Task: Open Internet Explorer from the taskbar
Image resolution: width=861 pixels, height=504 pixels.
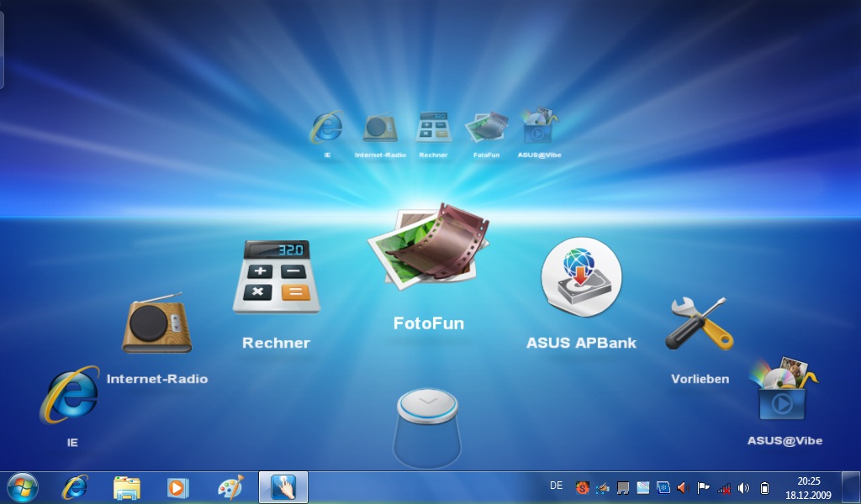Action: click(x=75, y=487)
